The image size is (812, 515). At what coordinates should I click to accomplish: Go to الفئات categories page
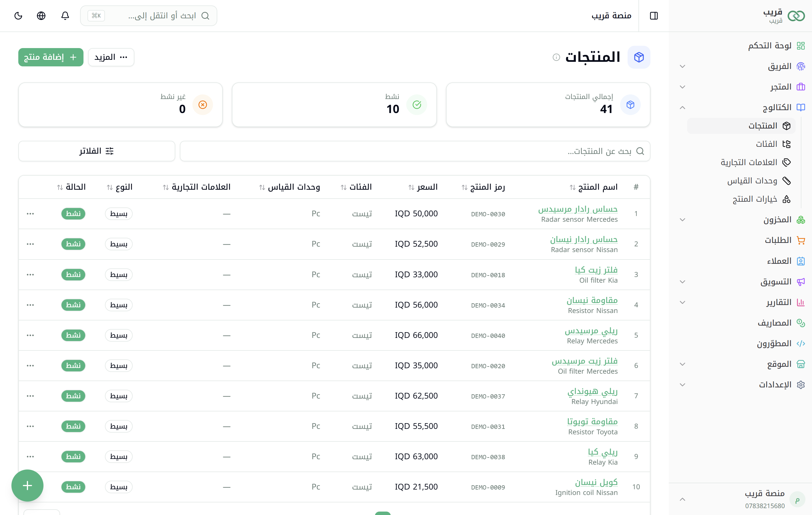pos(741,144)
